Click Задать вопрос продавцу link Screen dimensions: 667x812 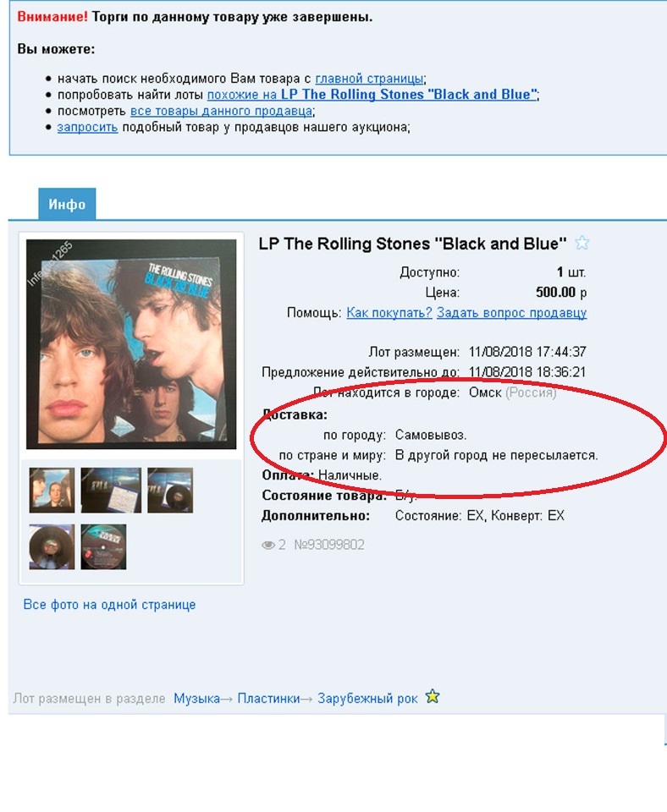point(511,313)
